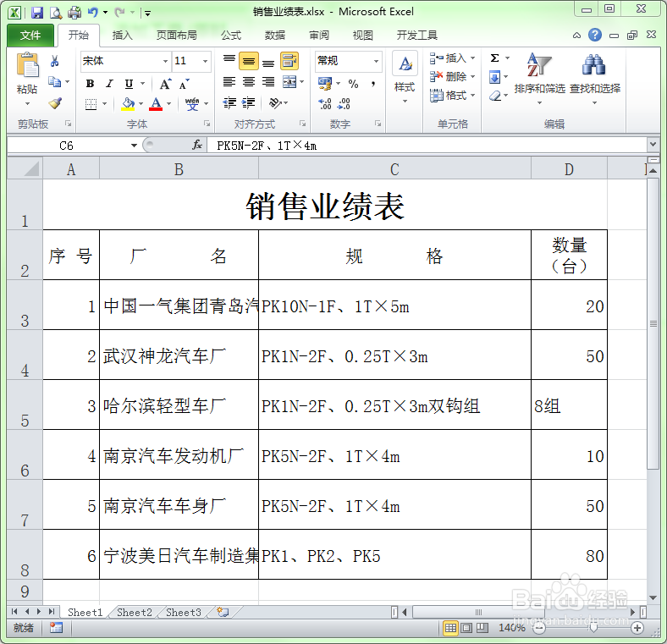Switch to the 插入 ribbon tab

pos(122,36)
